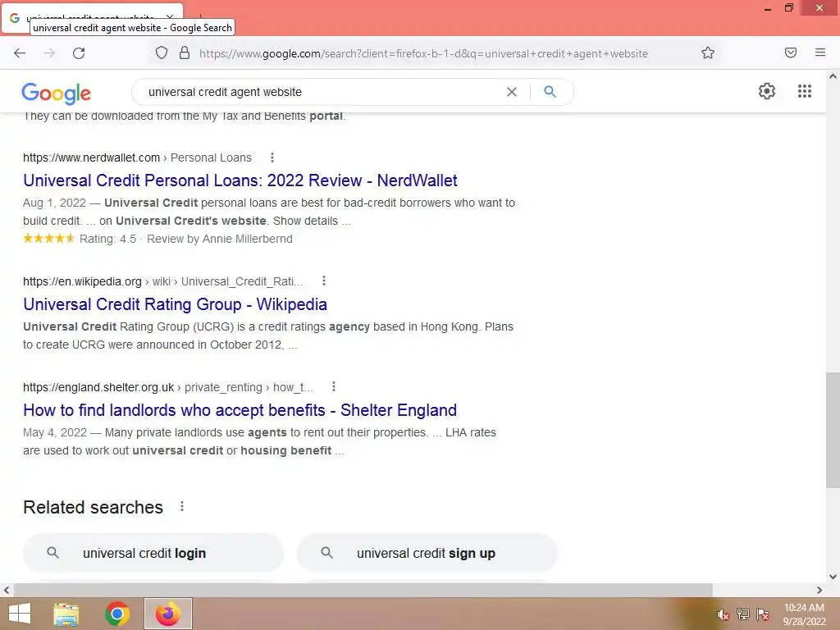Bookmark this page with the star
The image size is (840, 630).
point(708,52)
